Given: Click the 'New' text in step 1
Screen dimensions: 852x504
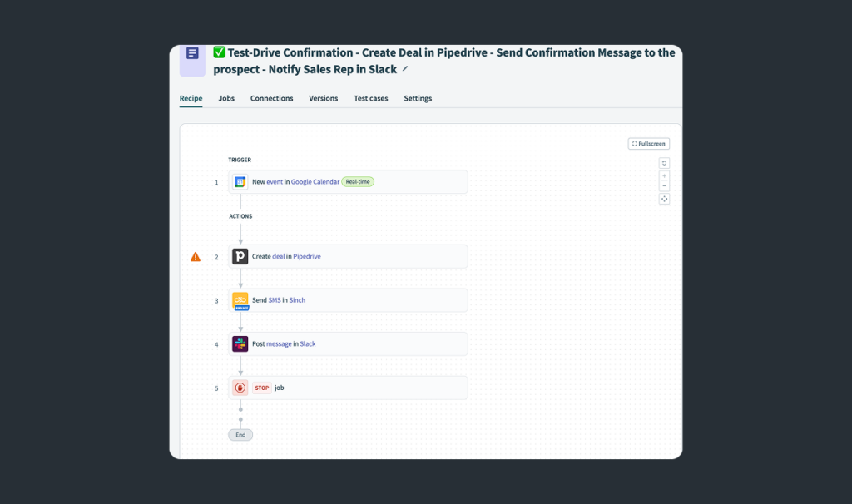Looking at the screenshot, I should (258, 182).
